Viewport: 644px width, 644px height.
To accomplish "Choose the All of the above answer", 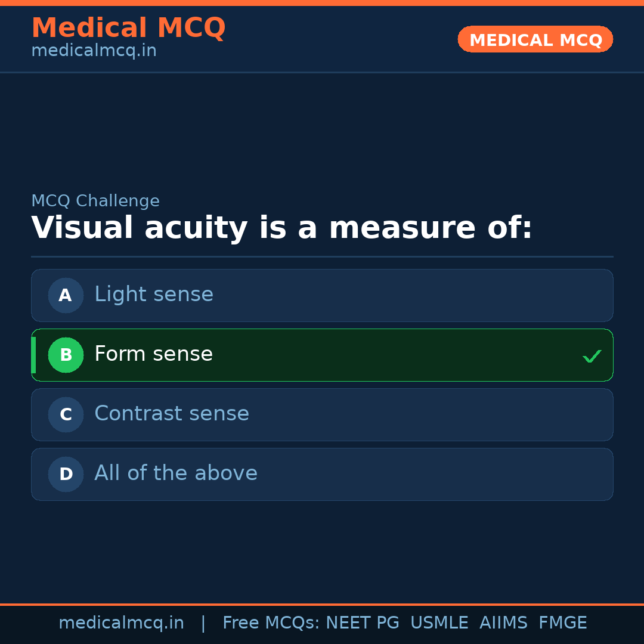I will [176, 473].
